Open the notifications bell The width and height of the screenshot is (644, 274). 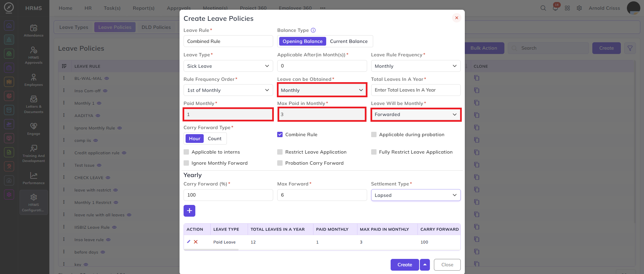click(x=555, y=8)
